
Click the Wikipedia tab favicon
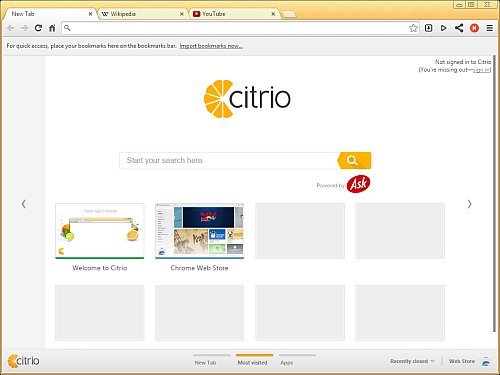[x=105, y=14]
